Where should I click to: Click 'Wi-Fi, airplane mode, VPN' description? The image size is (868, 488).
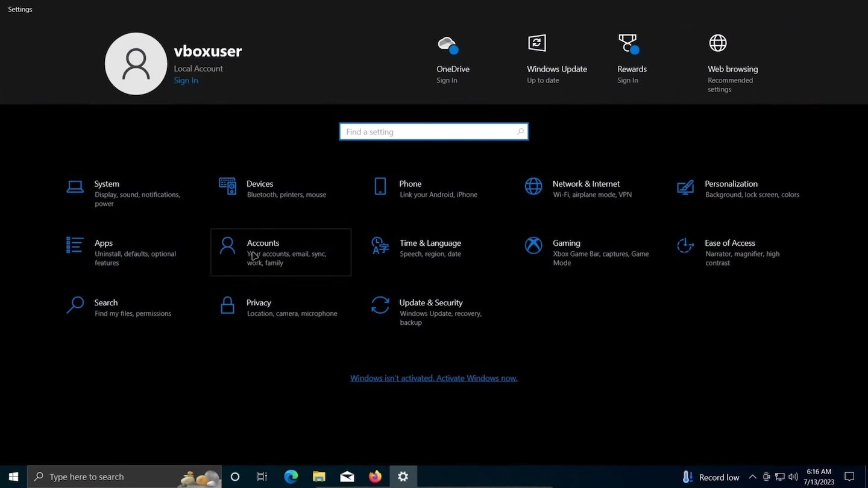point(593,195)
